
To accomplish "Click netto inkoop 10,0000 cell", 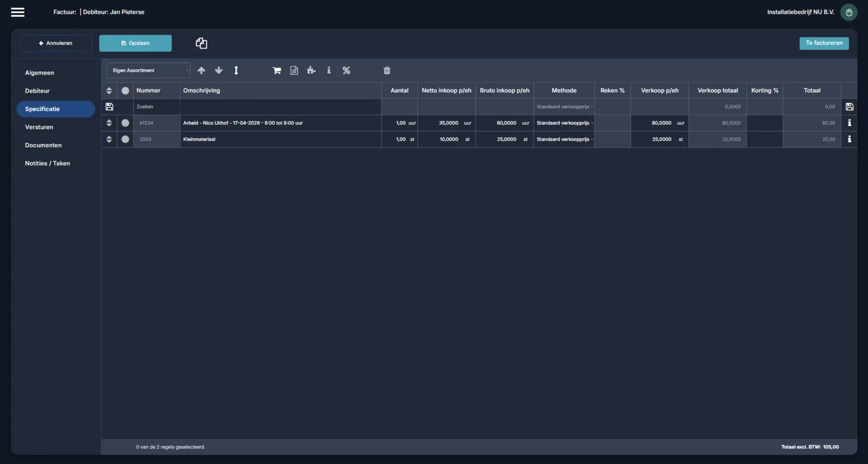I will tap(446, 139).
